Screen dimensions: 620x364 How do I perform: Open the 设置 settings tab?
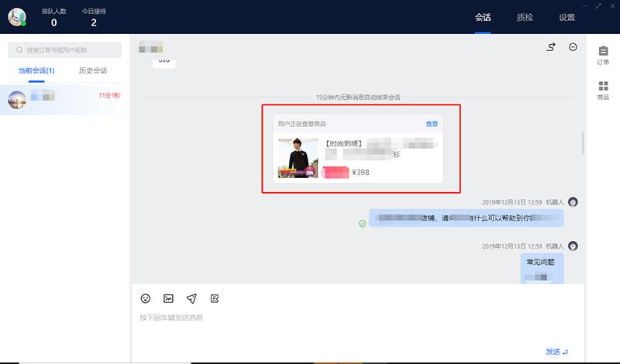[x=567, y=18]
